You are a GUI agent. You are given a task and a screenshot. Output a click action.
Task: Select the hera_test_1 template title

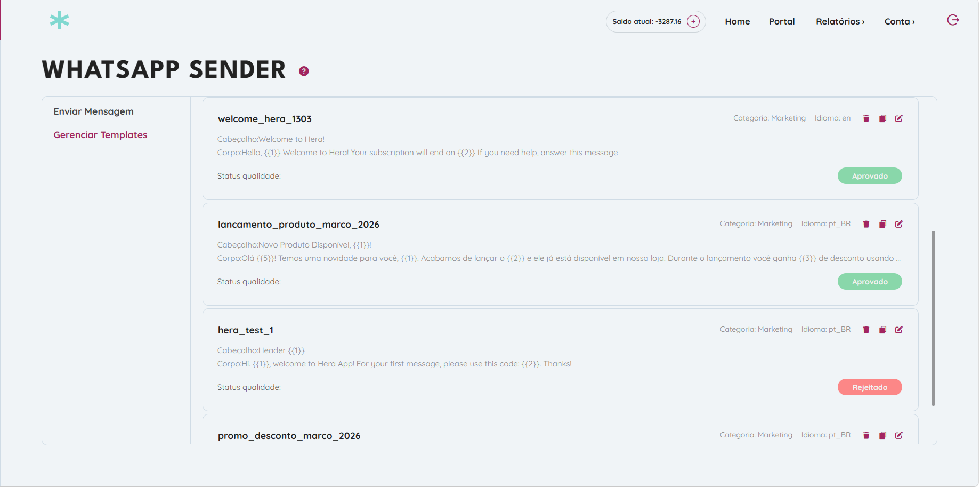click(246, 330)
